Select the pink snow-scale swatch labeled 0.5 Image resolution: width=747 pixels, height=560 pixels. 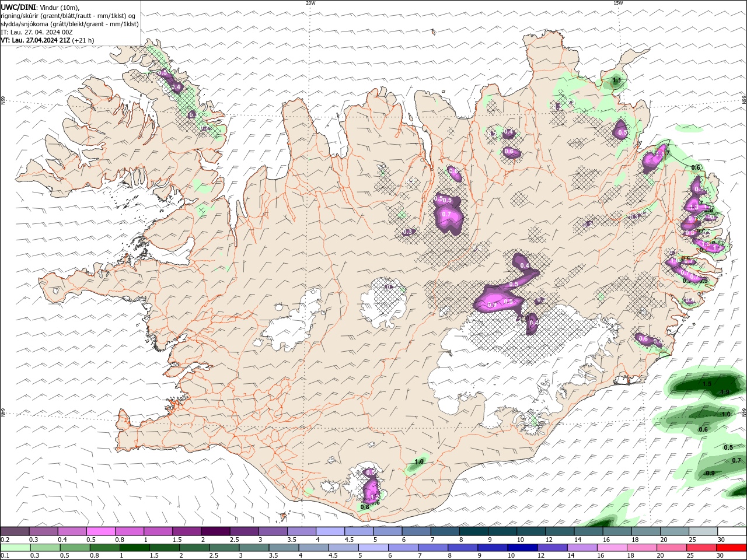pyautogui.click(x=100, y=531)
